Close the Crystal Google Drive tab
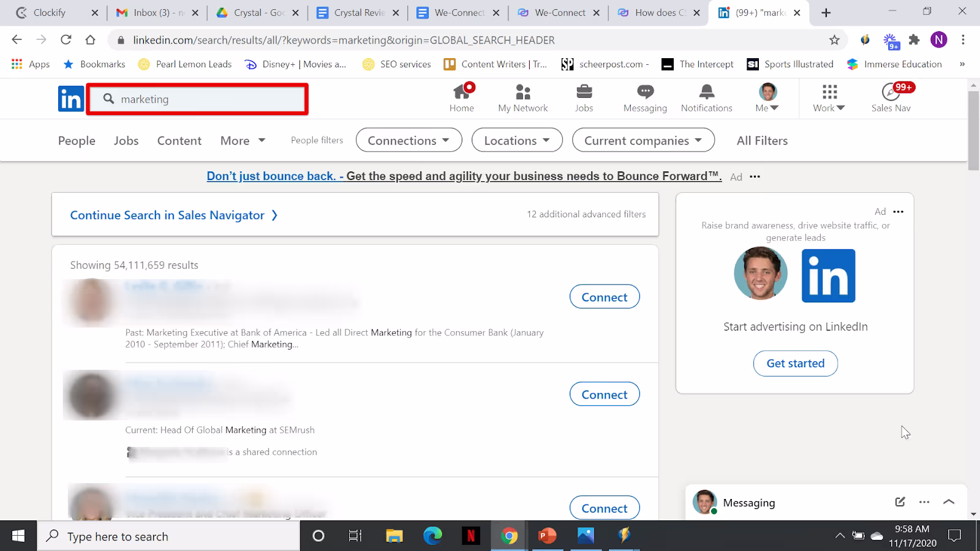 tap(296, 13)
